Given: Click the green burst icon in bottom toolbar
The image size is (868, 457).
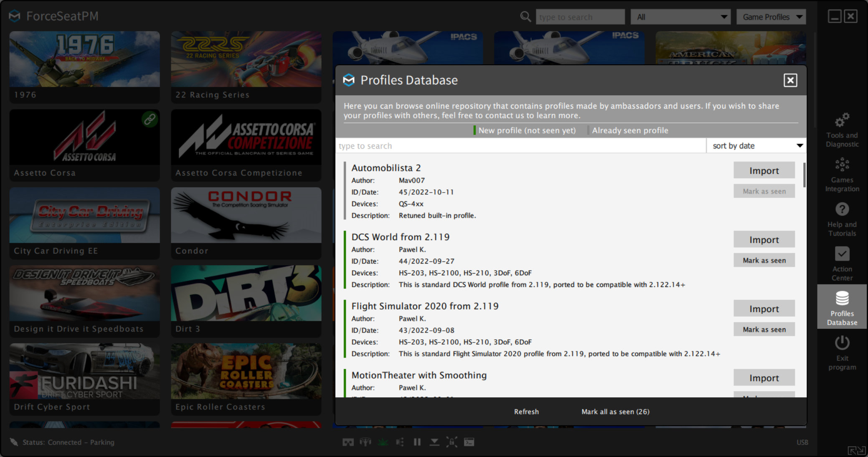Looking at the screenshot, I should point(383,442).
